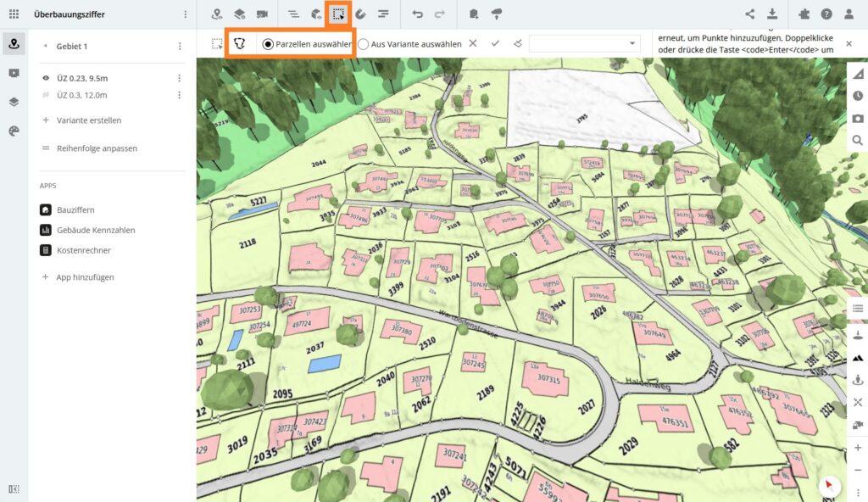This screenshot has width=868, height=502.
Task: Open the help question mark icon
Action: (x=826, y=14)
